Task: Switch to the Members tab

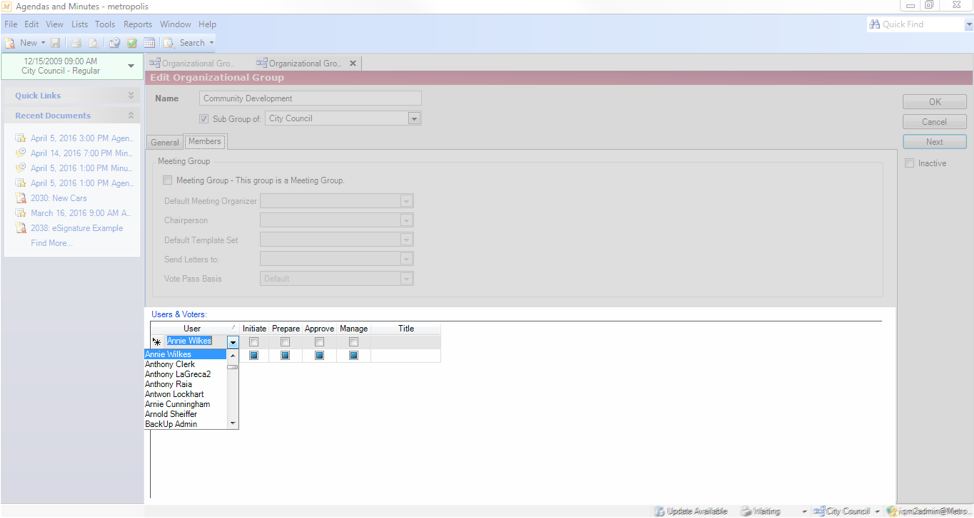Action: coord(205,141)
